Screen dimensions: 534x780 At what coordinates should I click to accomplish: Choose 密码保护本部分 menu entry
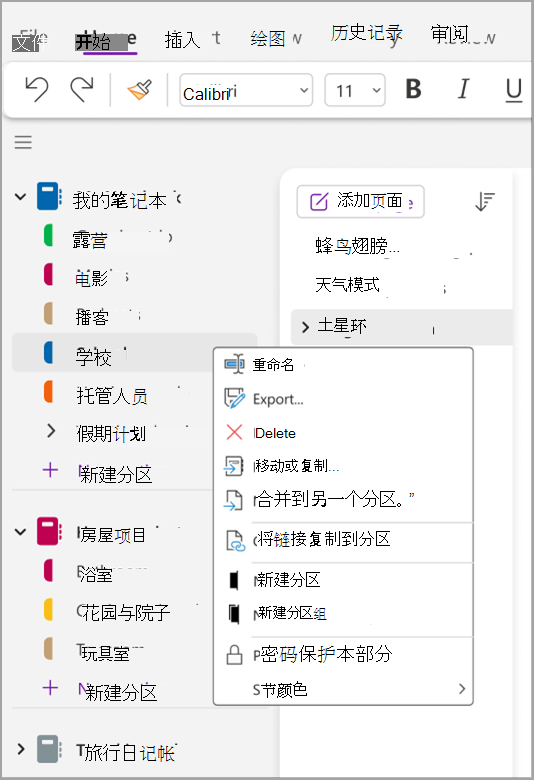tap(323, 654)
